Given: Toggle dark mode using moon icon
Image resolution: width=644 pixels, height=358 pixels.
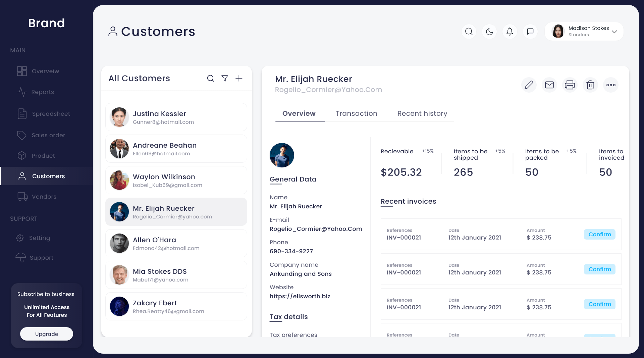Looking at the screenshot, I should (489, 31).
